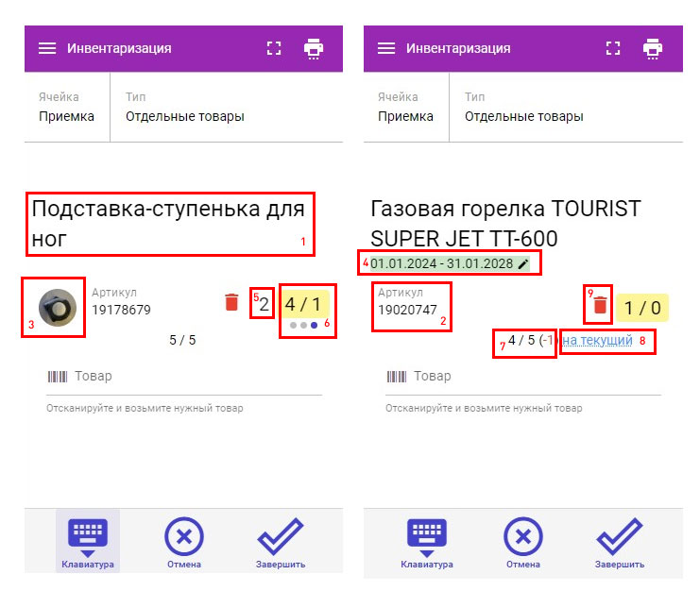Click printer icon in left panel
Screen dimensions: 700x591
[313, 48]
